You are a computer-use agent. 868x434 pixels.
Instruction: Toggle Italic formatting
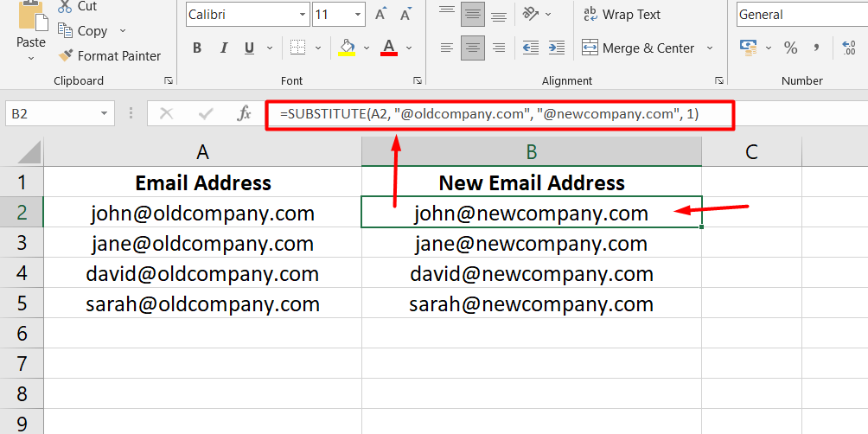pos(224,48)
